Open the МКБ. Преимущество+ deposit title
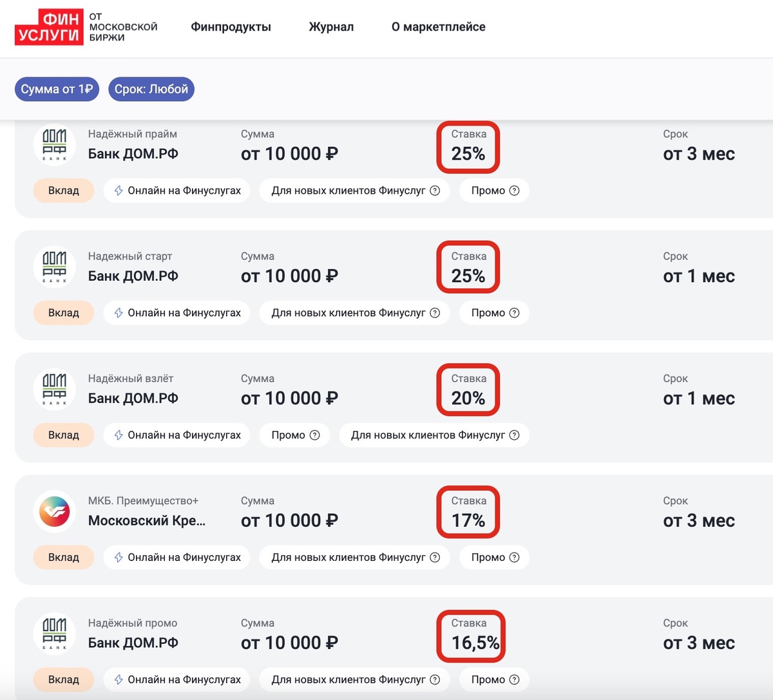 144,501
